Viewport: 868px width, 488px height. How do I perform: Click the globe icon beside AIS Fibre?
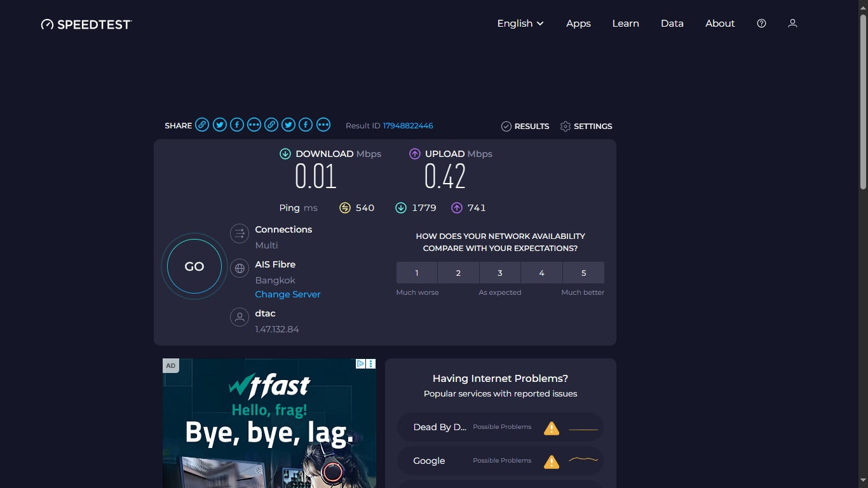[x=240, y=268]
